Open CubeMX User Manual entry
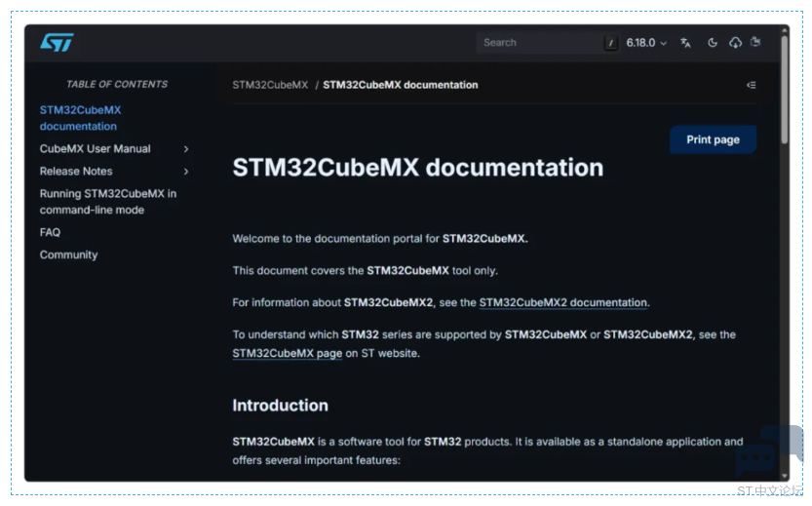This screenshot has height=506, width=812. coord(96,149)
